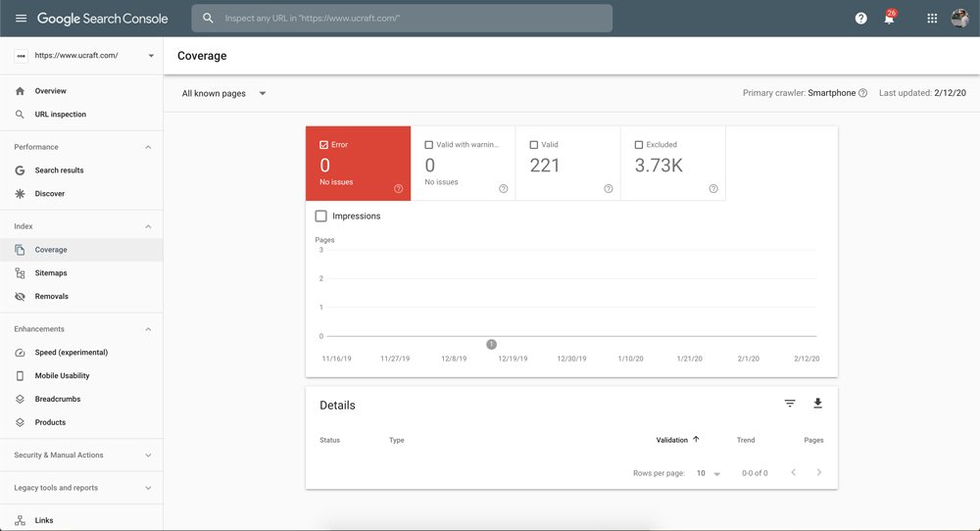
Task: Open the hamburger main menu
Action: (x=21, y=18)
